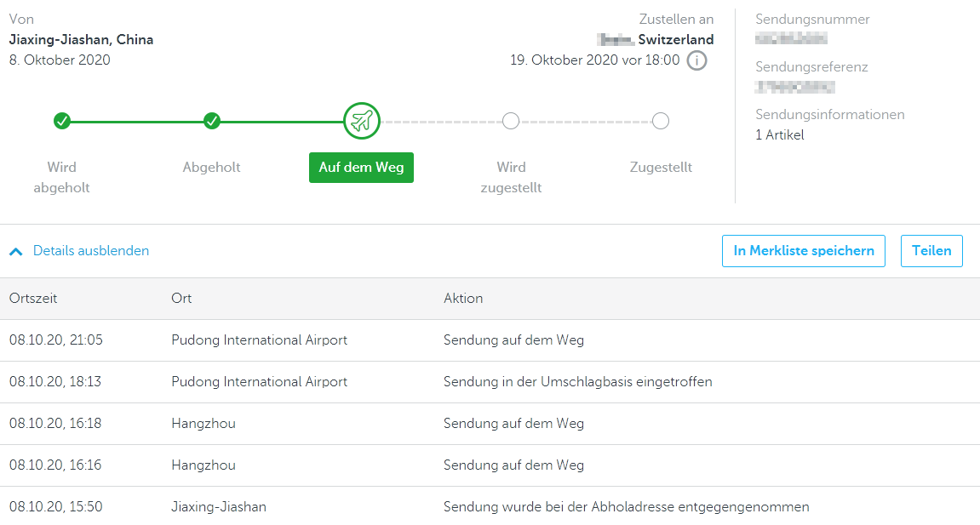The width and height of the screenshot is (980, 525).
Task: Click the progress line between first two steps
Action: [x=137, y=122]
